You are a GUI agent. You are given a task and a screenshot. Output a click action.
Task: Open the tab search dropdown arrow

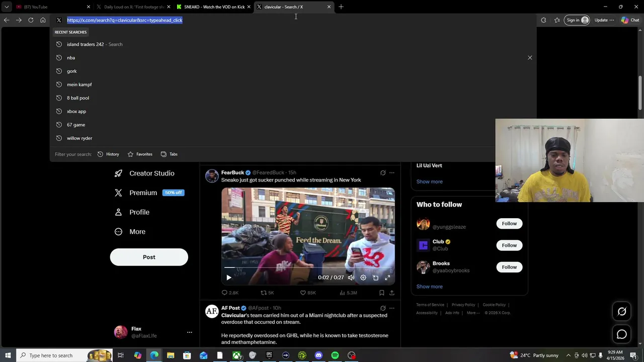click(7, 7)
